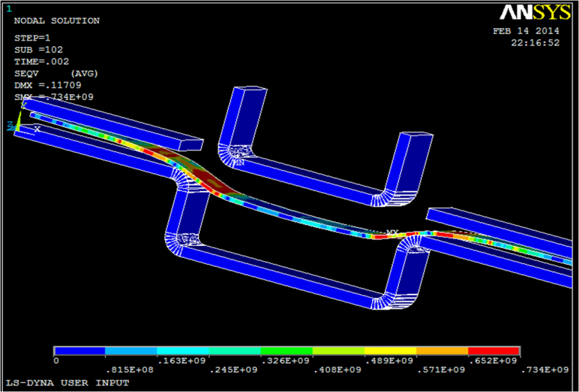This screenshot has width=579, height=392.
Task: Click the yellow-green legend band above .408E+09
Action: pos(339,351)
